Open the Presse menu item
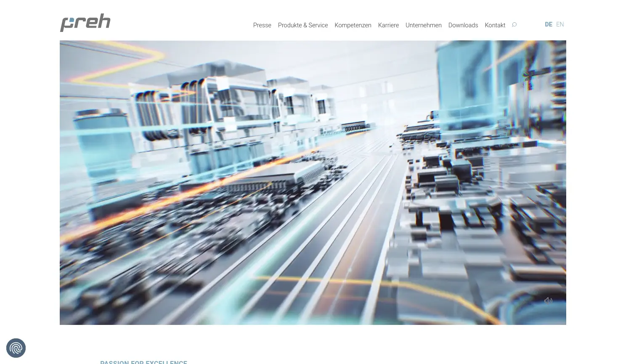Viewport: 631px width, 364px height. pyautogui.click(x=262, y=25)
